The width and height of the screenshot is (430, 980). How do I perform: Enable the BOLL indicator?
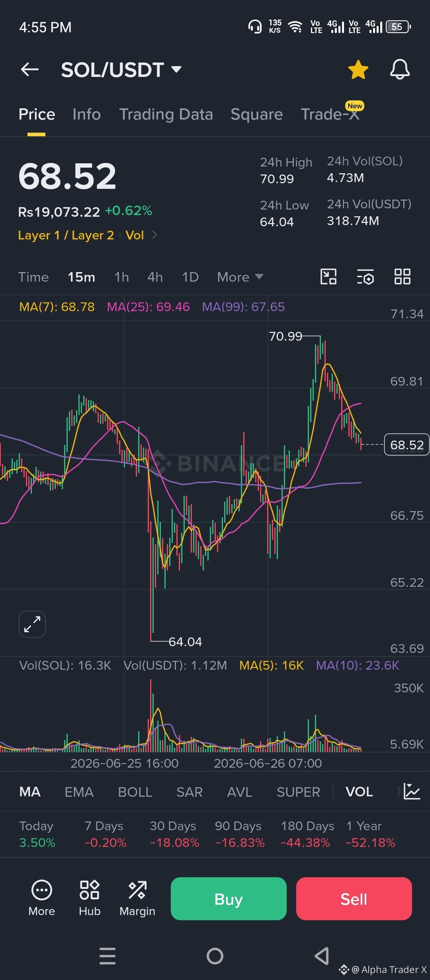click(135, 792)
